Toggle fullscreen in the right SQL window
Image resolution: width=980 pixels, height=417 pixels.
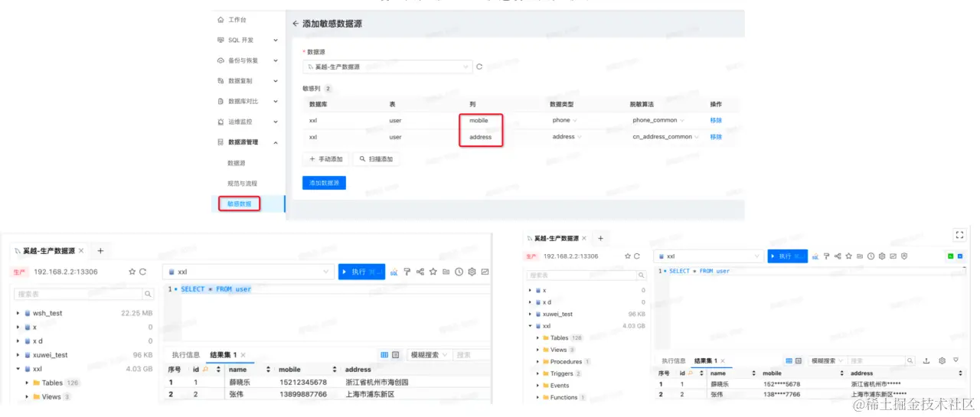point(959,235)
